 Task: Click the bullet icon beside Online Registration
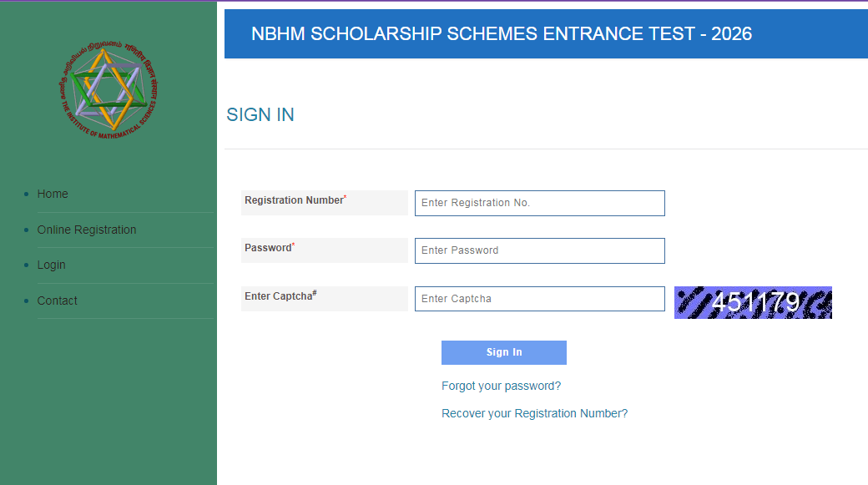[x=25, y=230]
